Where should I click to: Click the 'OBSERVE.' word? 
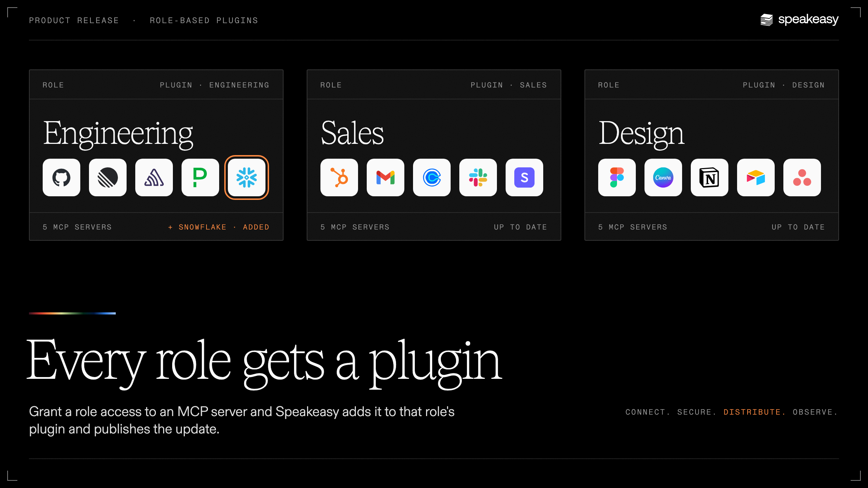pyautogui.click(x=815, y=412)
